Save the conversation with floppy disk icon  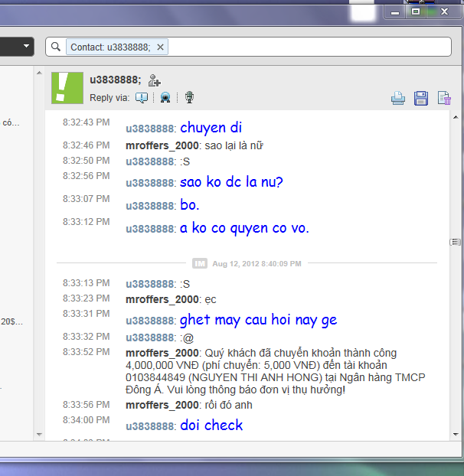tap(421, 99)
